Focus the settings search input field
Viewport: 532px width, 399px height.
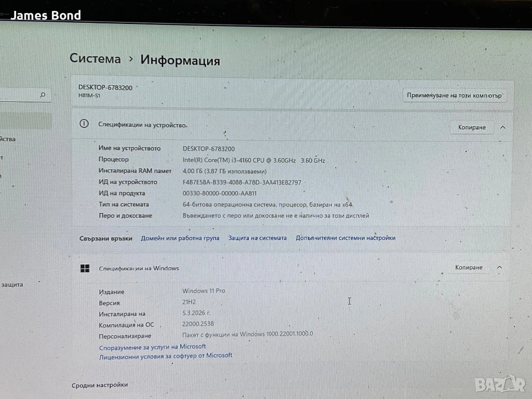click(x=18, y=95)
